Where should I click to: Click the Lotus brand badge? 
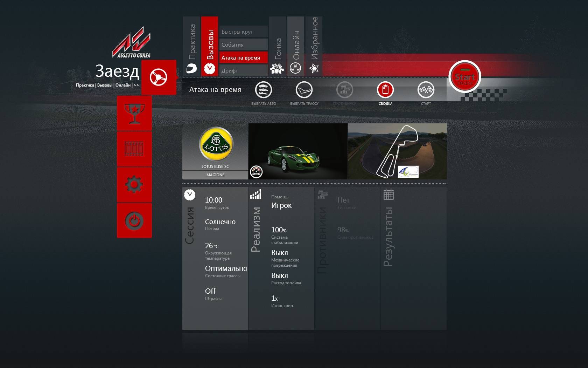[x=216, y=144]
